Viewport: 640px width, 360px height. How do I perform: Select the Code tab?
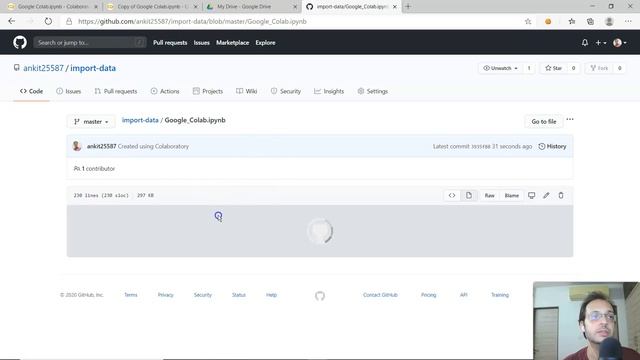click(x=31, y=91)
